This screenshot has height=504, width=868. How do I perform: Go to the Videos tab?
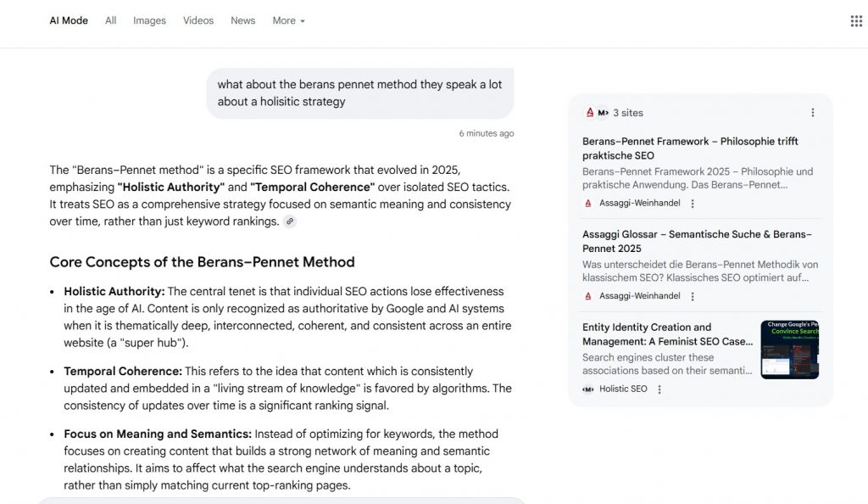[198, 20]
